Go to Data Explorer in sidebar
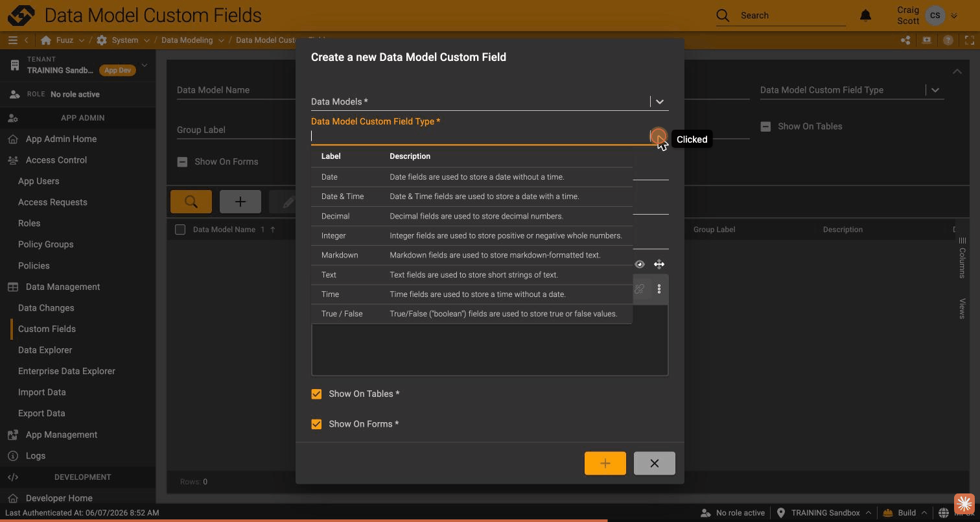The height and width of the screenshot is (522, 980). (45, 350)
